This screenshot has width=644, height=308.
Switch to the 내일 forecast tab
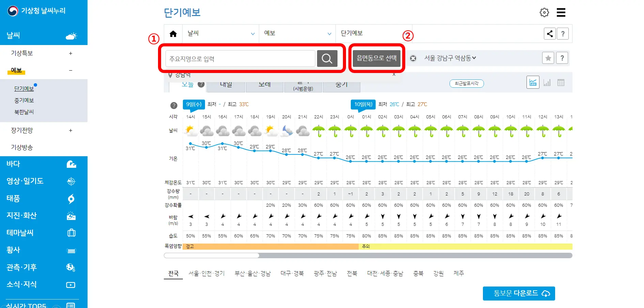coord(225,85)
